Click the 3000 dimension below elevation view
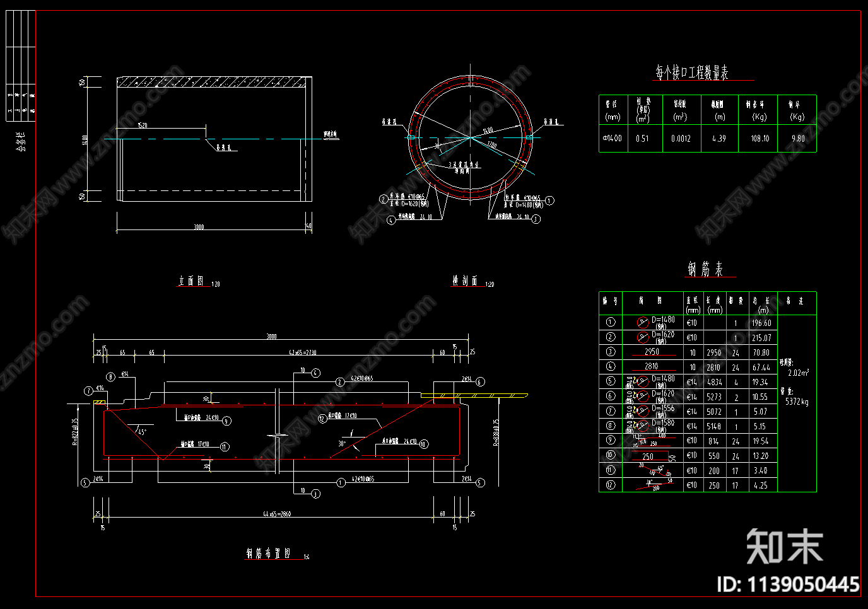This screenshot has width=868, height=609. tap(199, 227)
